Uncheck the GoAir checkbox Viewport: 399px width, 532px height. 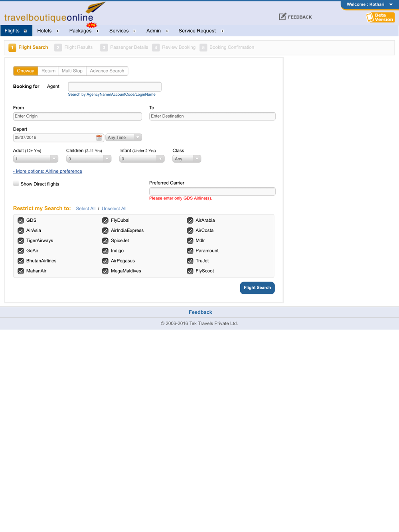pos(21,251)
